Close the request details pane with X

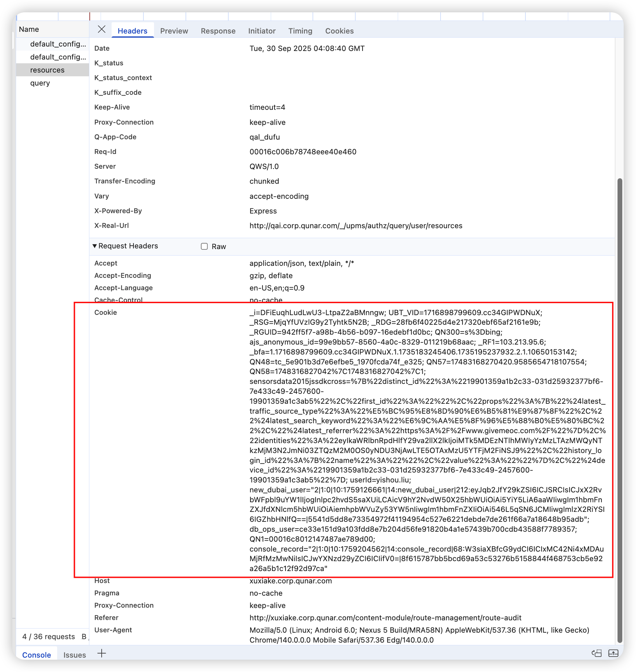pyautogui.click(x=102, y=29)
